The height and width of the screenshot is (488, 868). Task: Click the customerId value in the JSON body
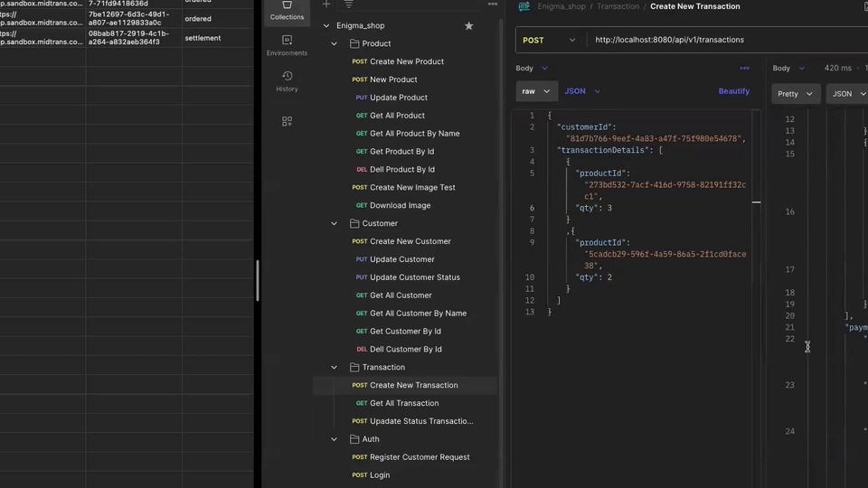[x=653, y=139]
